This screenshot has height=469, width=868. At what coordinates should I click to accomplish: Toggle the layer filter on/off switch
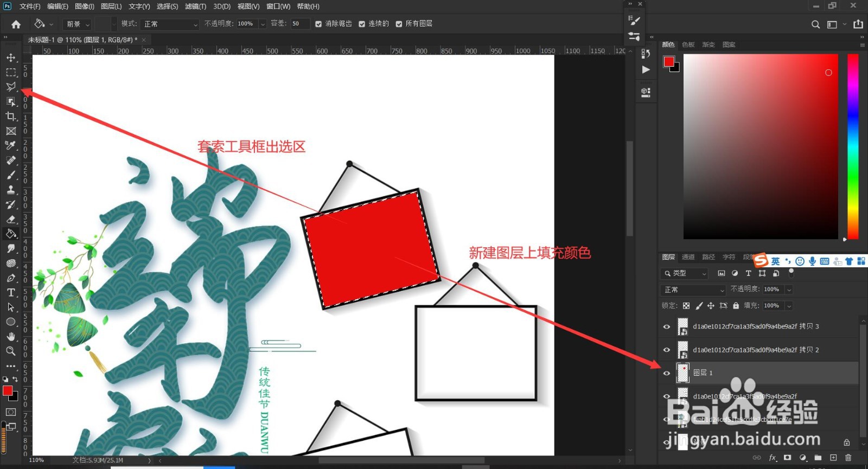(791, 273)
